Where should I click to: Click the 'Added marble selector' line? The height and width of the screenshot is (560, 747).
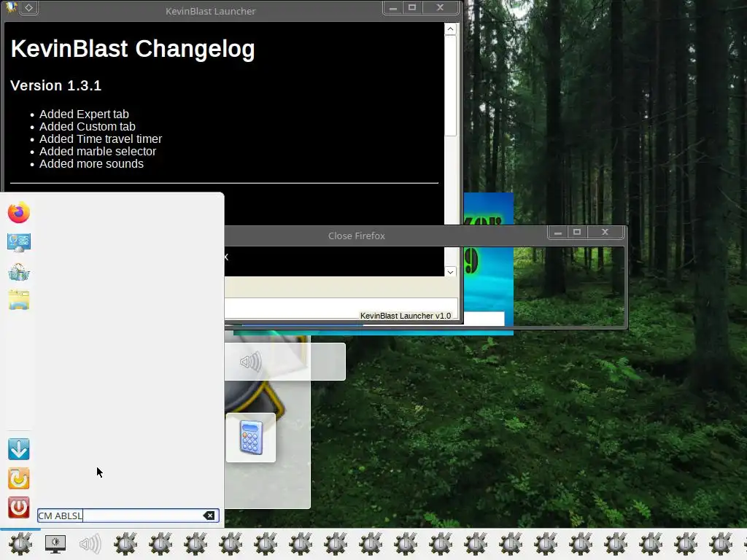point(98,152)
